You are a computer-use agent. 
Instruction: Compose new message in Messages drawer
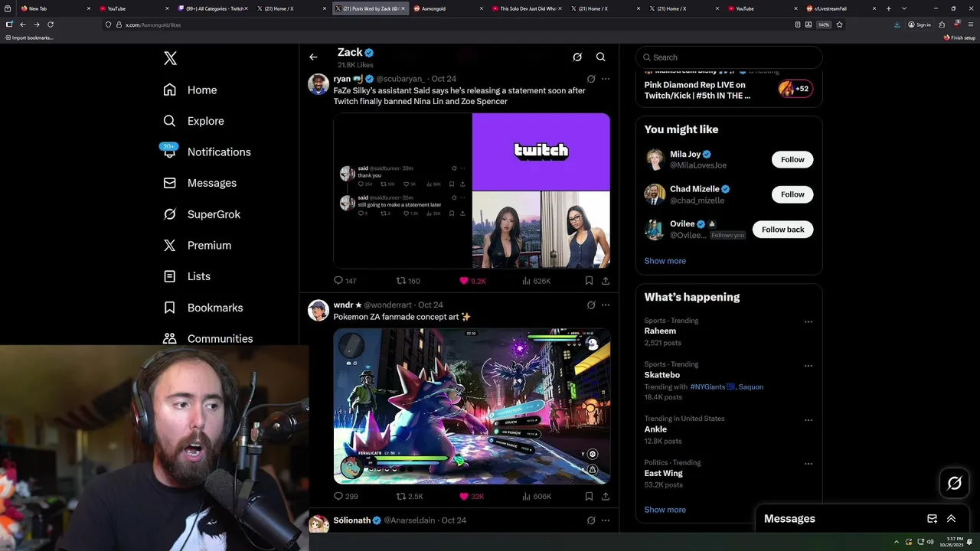(932, 519)
